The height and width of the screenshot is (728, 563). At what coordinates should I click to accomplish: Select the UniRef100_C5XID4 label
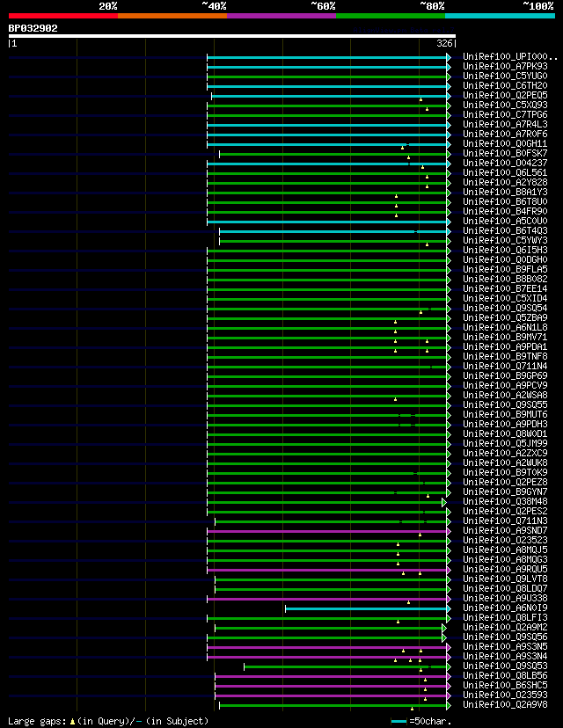(x=506, y=298)
